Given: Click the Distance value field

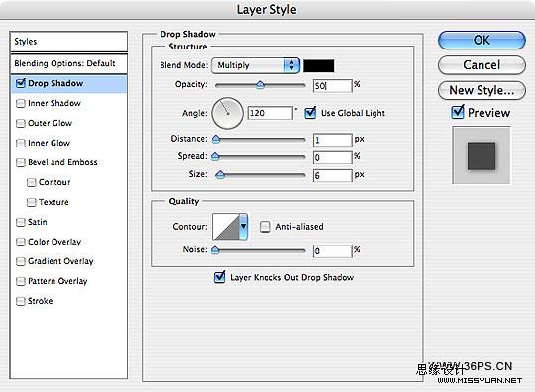Looking at the screenshot, I should click(332, 140).
